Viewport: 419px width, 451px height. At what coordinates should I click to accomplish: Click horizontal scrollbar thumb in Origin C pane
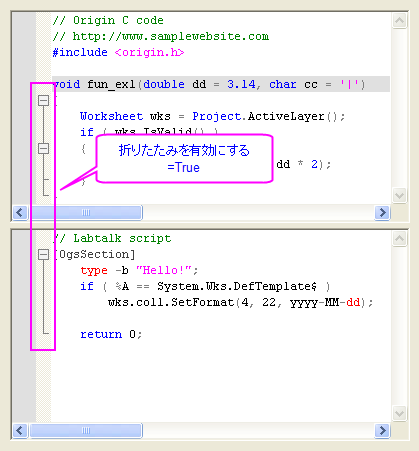tap(86, 213)
